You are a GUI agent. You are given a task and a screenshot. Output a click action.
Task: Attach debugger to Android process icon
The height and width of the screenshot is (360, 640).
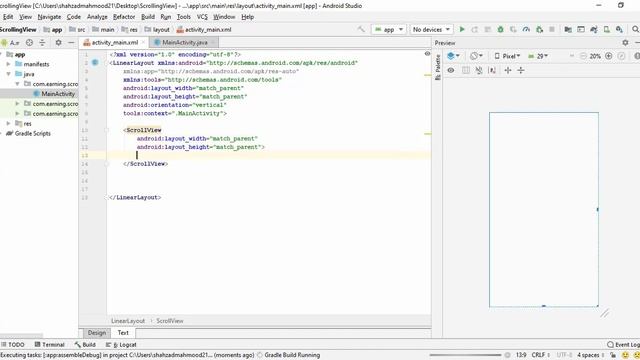click(539, 29)
